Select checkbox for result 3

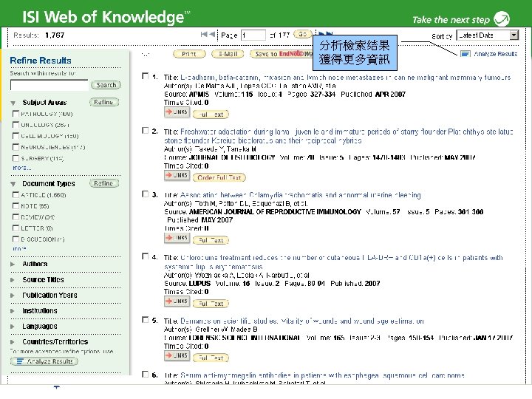point(146,194)
